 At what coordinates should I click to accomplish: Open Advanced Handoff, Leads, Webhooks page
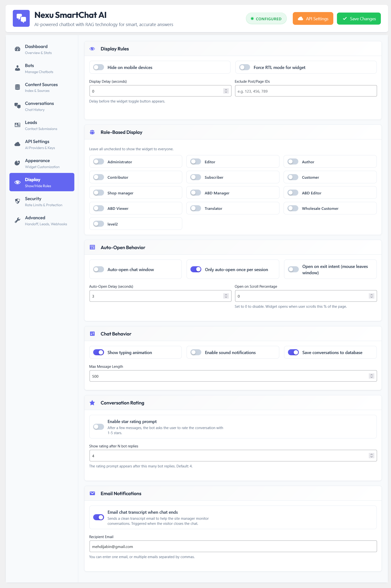[x=42, y=220]
